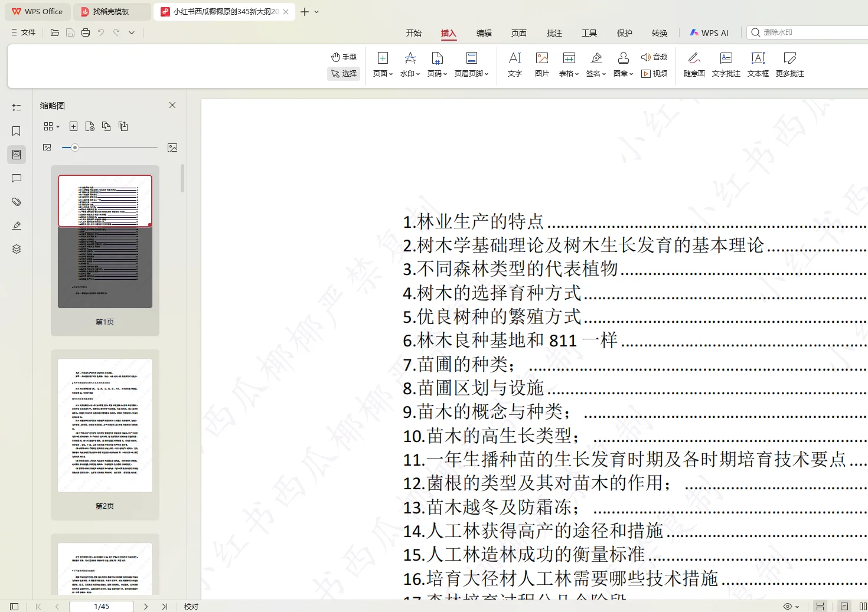Screen dimensions: 868x612
Task: Toggle the 缩略图 thumbnail panel
Action: [x=16, y=155]
